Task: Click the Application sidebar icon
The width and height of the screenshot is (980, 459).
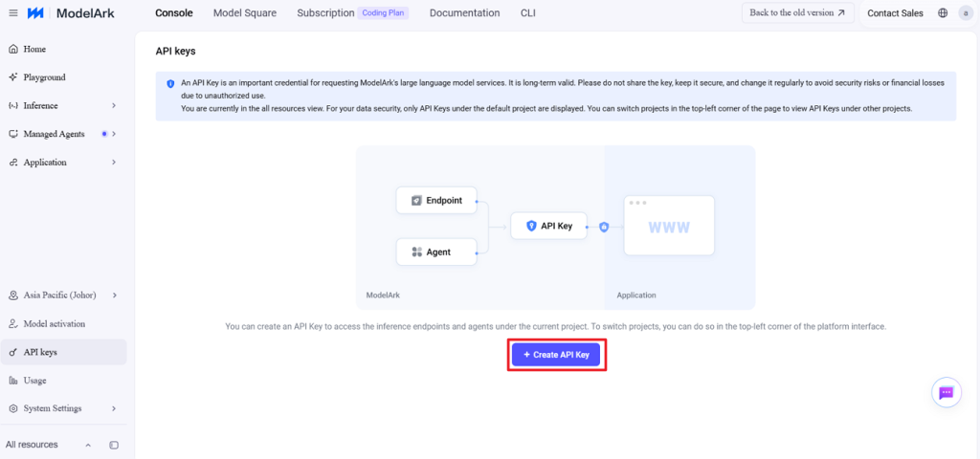Action: (13, 163)
